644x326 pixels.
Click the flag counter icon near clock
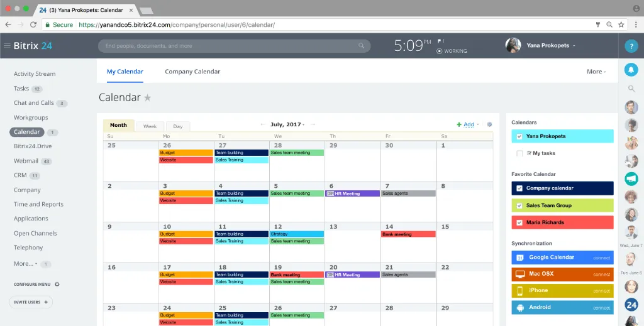coord(441,41)
